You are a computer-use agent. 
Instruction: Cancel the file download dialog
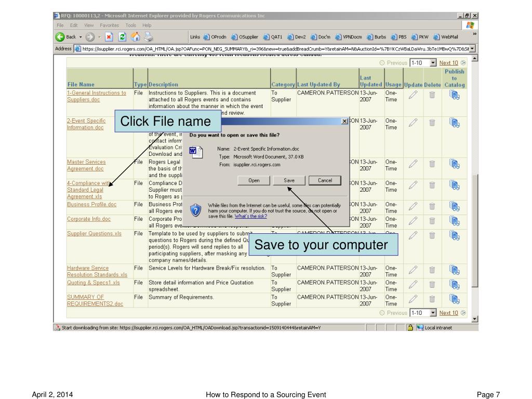(325, 180)
